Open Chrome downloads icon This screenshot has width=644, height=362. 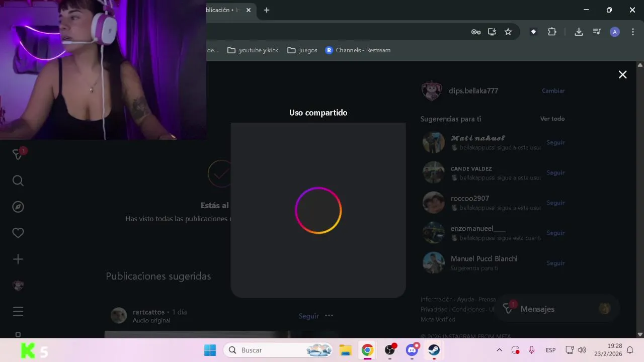(579, 32)
